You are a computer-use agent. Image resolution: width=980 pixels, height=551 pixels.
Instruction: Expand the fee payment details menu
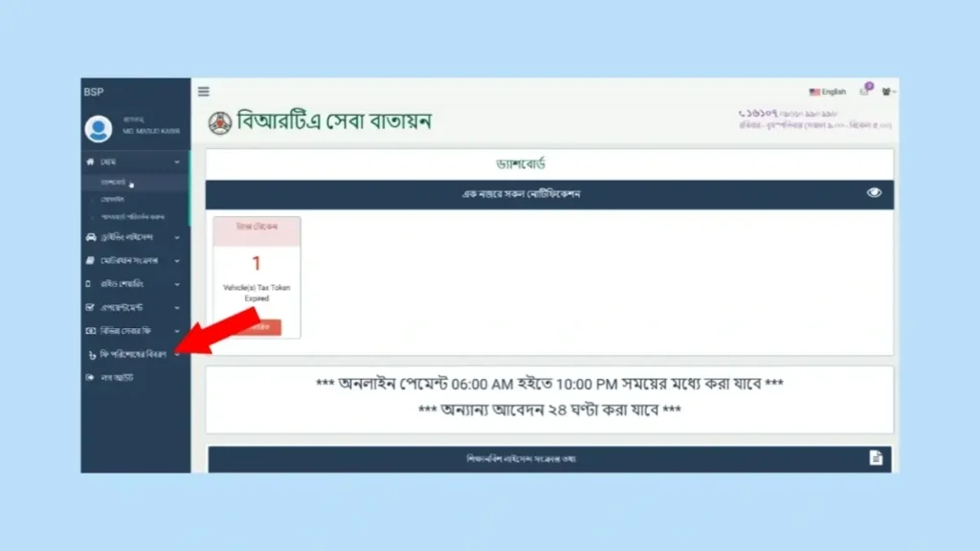click(132, 354)
